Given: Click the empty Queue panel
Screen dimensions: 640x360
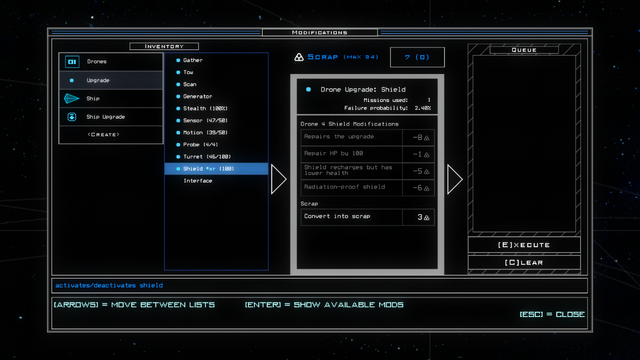Looking at the screenshot, I should point(524,144).
